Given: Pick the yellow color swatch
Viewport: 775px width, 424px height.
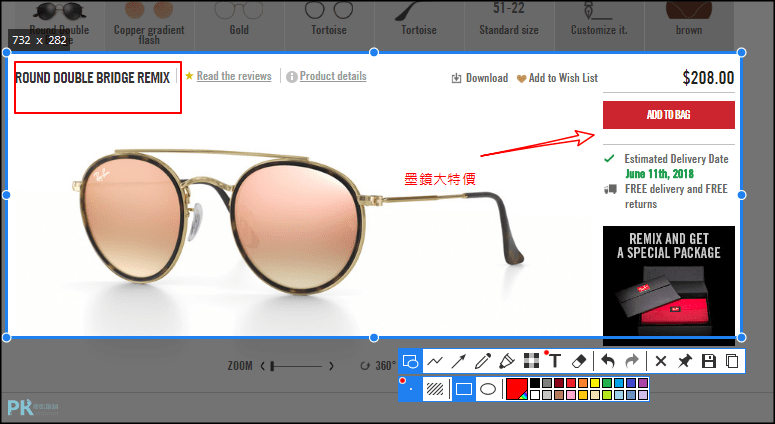Looking at the screenshot, I should [595, 383].
